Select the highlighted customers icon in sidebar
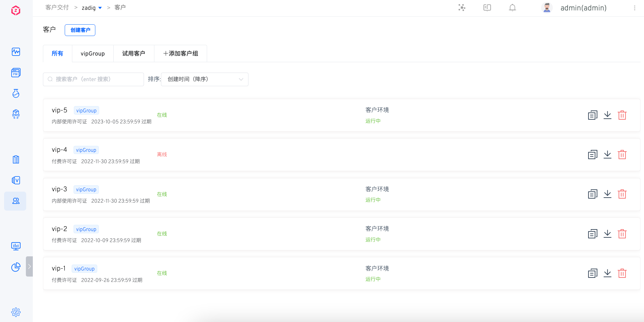Viewport: 644px width, 322px height. [15, 201]
